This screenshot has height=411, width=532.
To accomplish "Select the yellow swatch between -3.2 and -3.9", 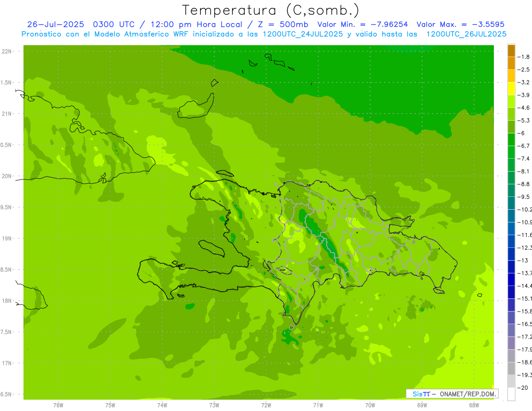I will click(x=511, y=89).
